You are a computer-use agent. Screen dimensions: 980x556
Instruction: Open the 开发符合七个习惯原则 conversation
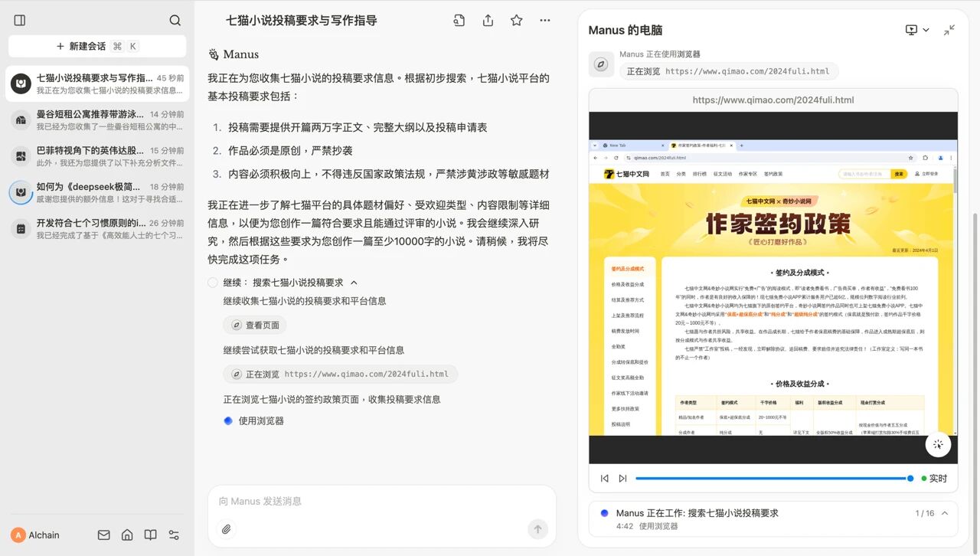97,229
